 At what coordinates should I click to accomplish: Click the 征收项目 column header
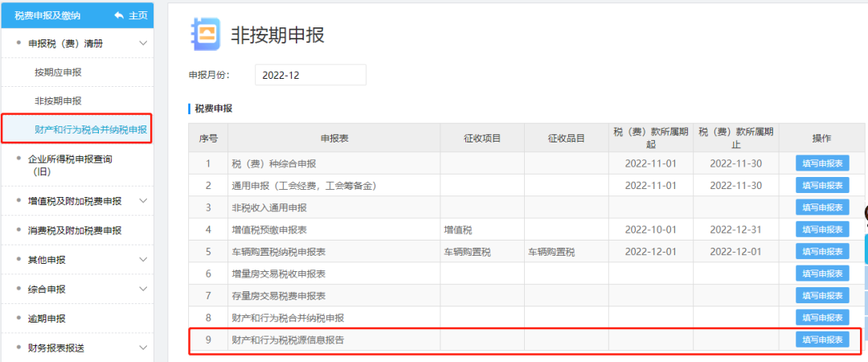tap(482, 138)
